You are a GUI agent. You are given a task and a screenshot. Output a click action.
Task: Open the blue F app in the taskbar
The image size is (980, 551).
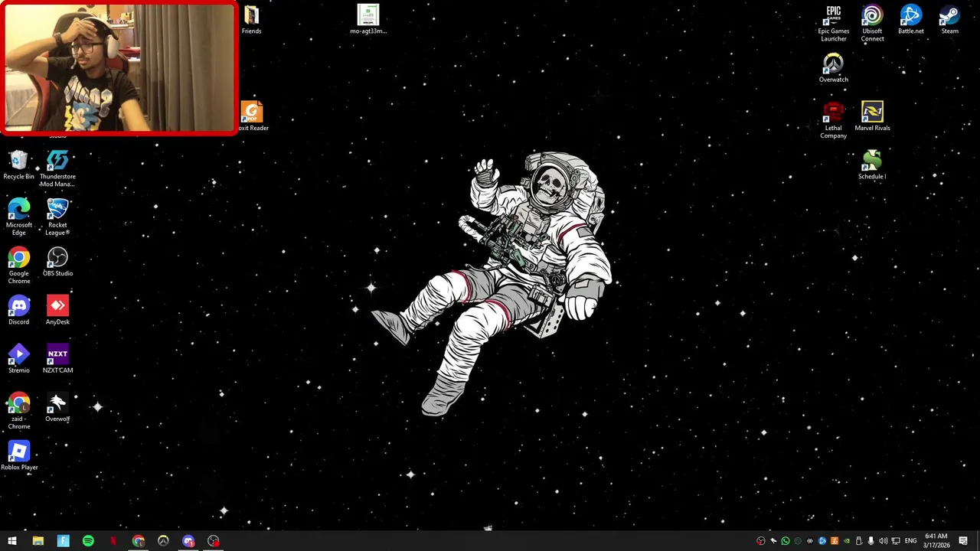pyautogui.click(x=63, y=541)
